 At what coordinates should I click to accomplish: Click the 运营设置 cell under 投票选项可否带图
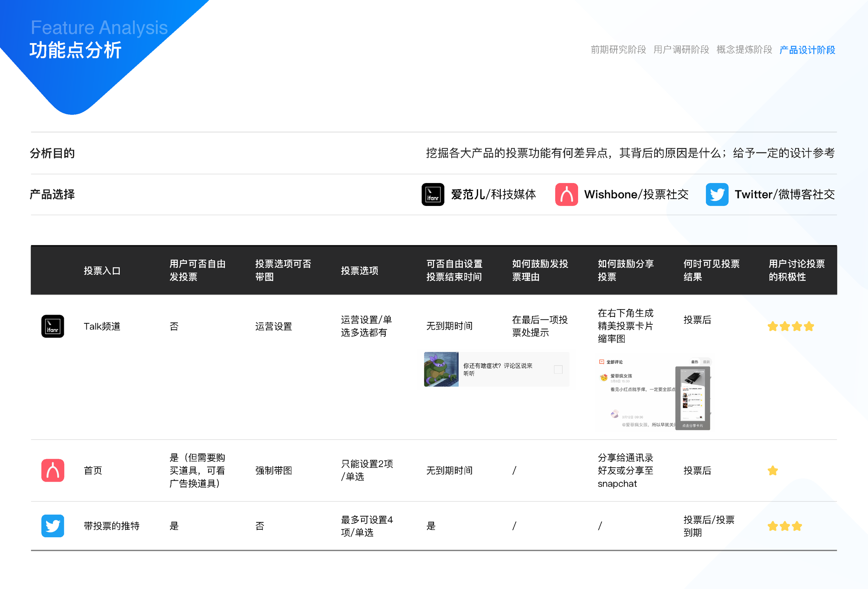(273, 326)
